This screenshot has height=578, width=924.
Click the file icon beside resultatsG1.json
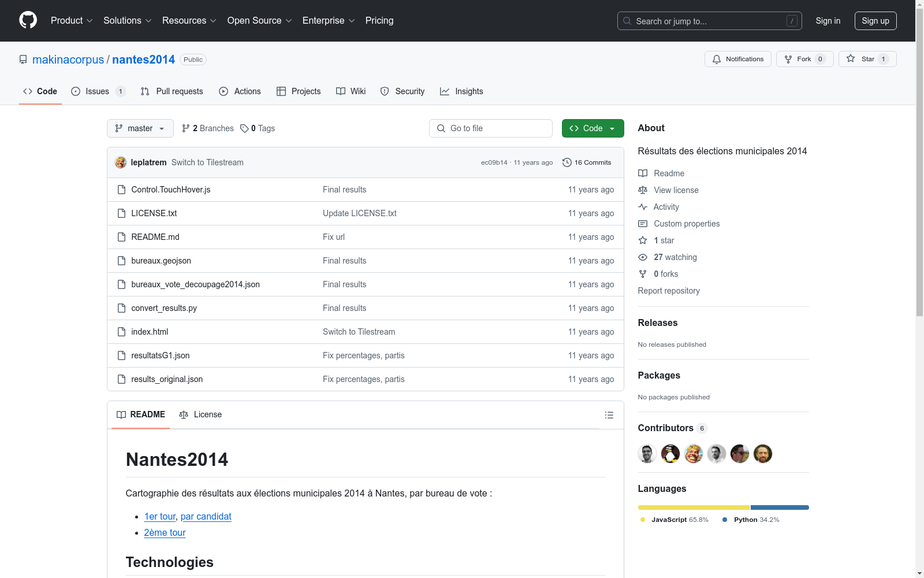[x=121, y=355]
